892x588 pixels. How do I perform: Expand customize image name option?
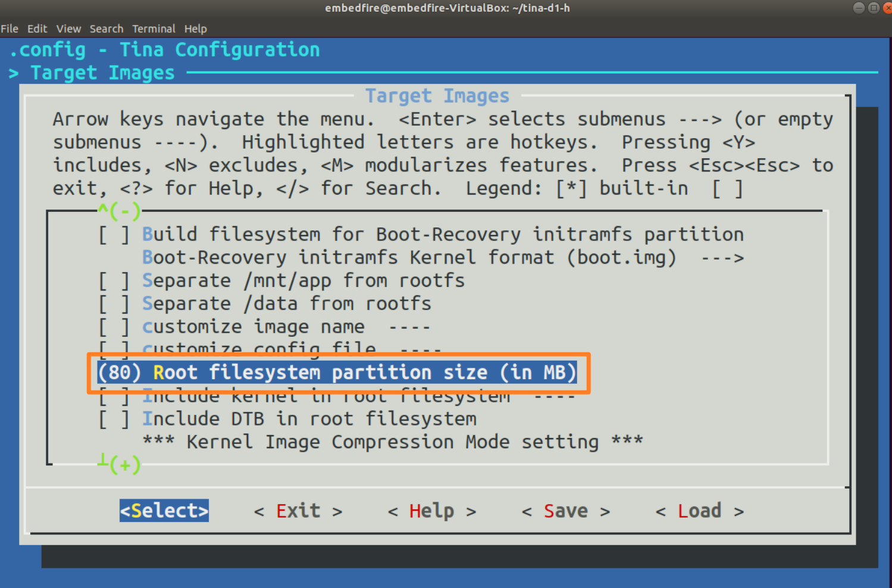(253, 327)
